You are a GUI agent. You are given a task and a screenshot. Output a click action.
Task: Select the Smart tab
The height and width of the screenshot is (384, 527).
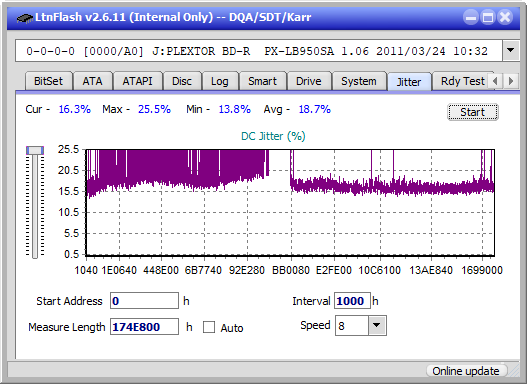pos(262,81)
